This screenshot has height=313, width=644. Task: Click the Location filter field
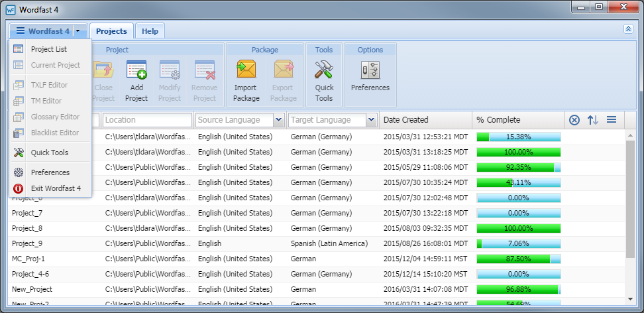pyautogui.click(x=148, y=119)
